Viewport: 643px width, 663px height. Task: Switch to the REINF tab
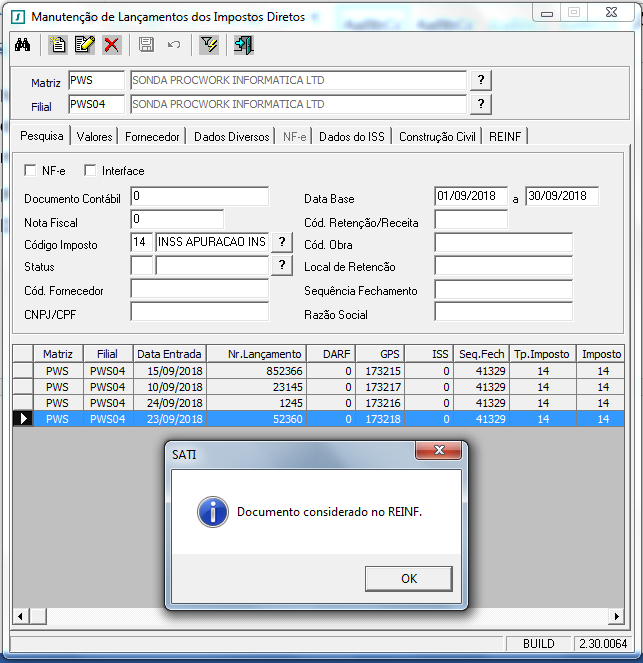click(x=505, y=137)
